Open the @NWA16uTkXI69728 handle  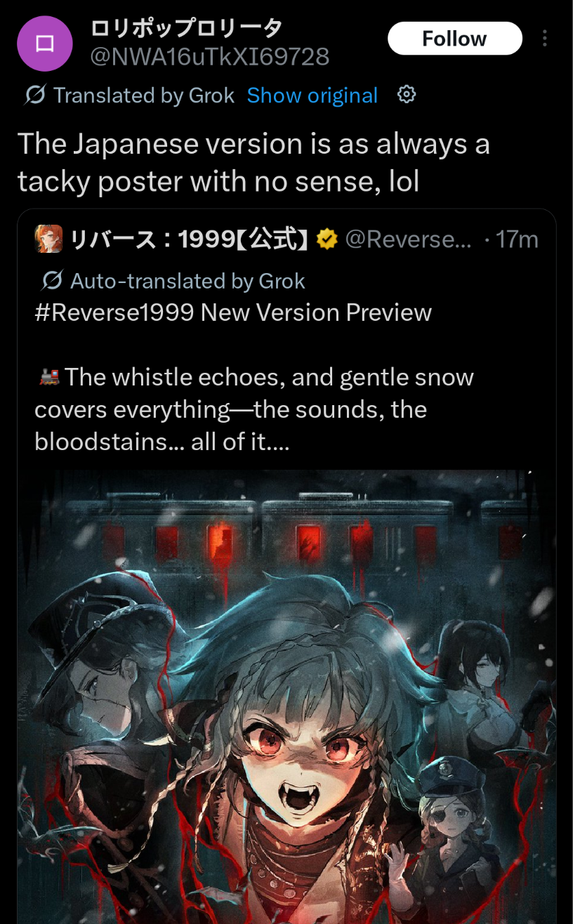(x=210, y=56)
